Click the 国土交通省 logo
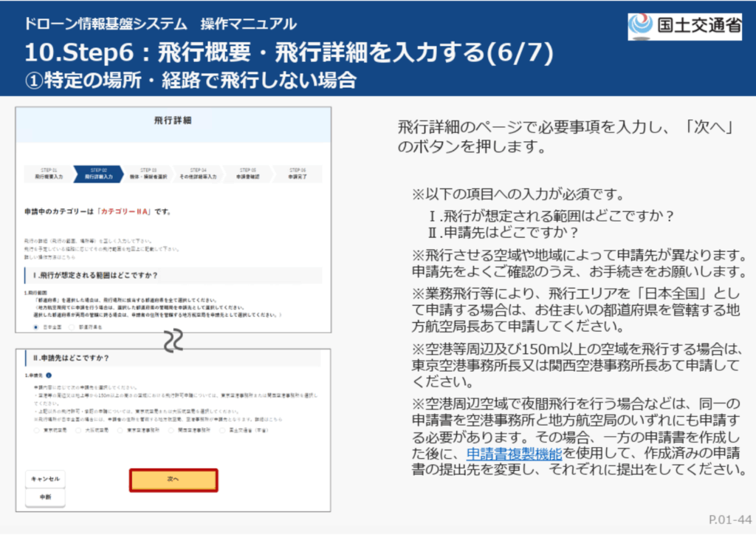 [684, 26]
